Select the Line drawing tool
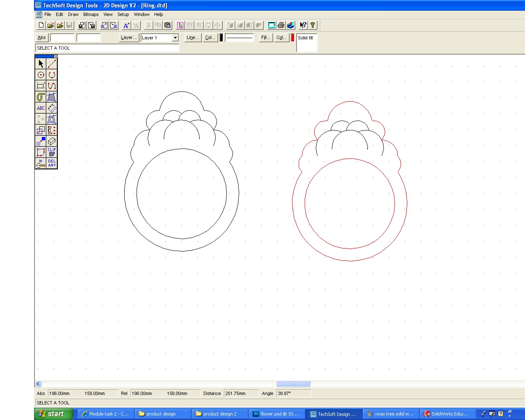525x420 pixels. click(52, 64)
